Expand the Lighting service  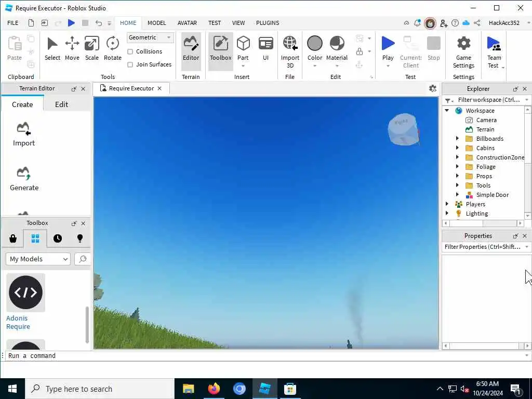447,214
